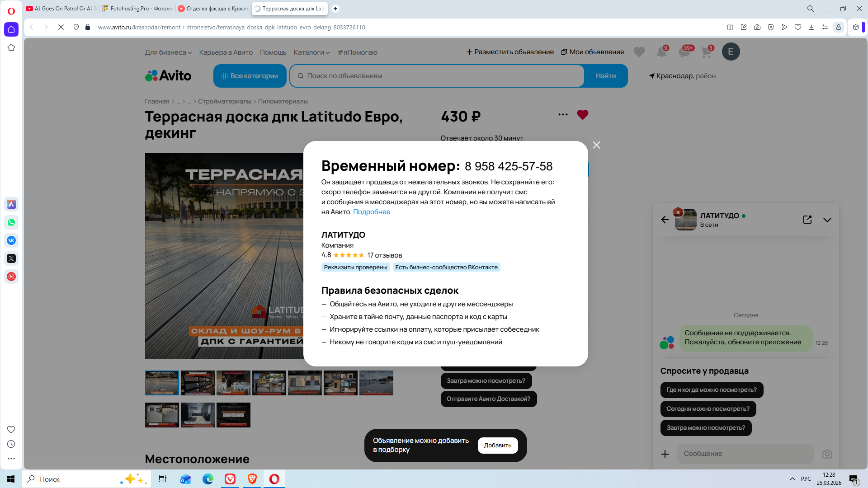Open the three-dot more options menu
The image size is (868, 488).
tap(563, 115)
